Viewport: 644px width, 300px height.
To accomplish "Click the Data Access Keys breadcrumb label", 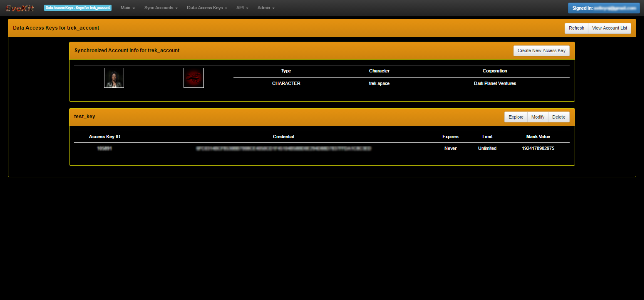I will pyautogui.click(x=77, y=8).
